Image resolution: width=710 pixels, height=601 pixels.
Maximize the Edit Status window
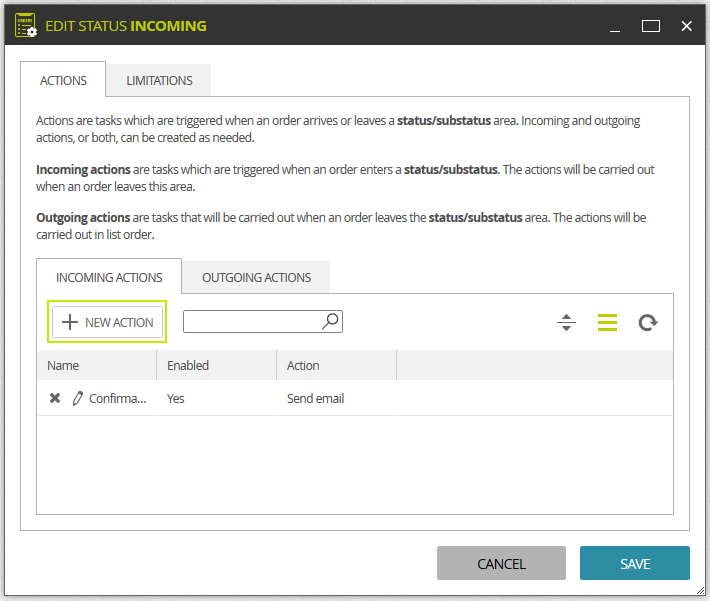650,26
